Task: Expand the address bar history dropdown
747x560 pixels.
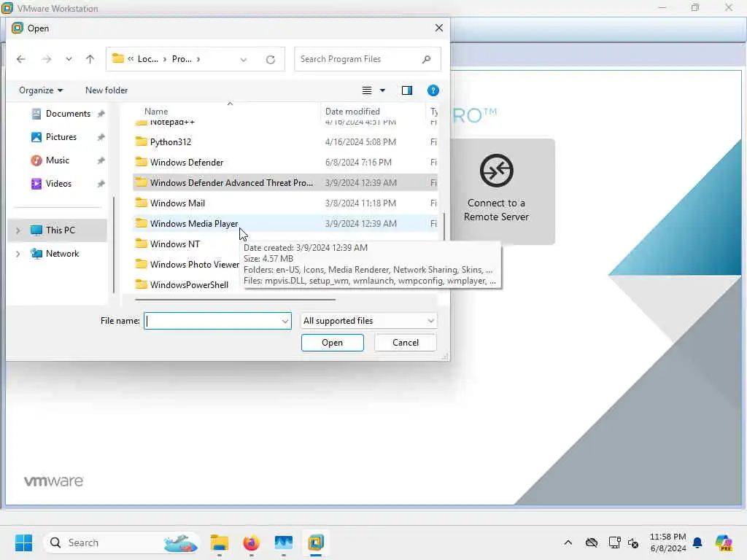Action: pyautogui.click(x=244, y=60)
